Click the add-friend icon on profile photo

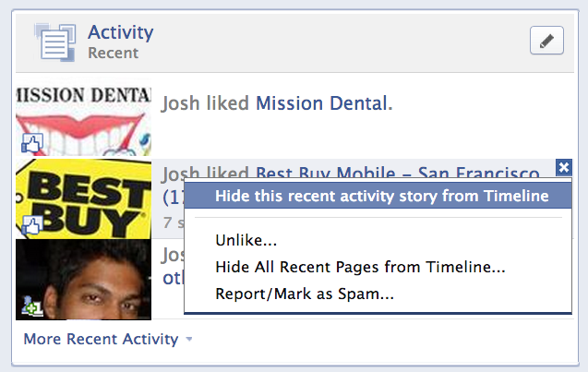(31, 307)
